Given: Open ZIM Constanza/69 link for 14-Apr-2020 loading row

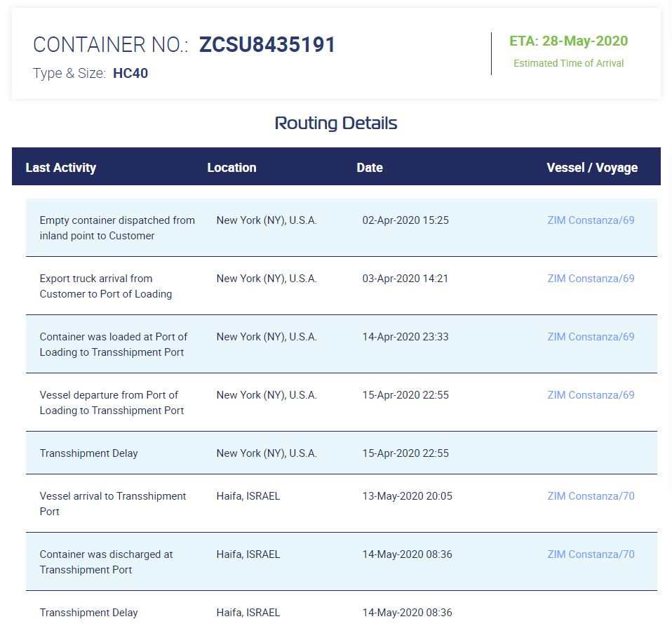Looking at the screenshot, I should coord(591,337).
